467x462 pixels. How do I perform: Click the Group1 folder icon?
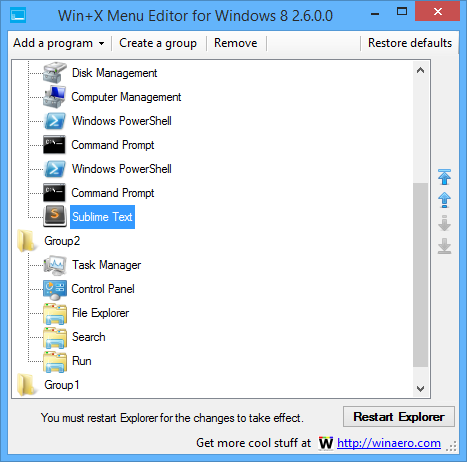point(27,385)
